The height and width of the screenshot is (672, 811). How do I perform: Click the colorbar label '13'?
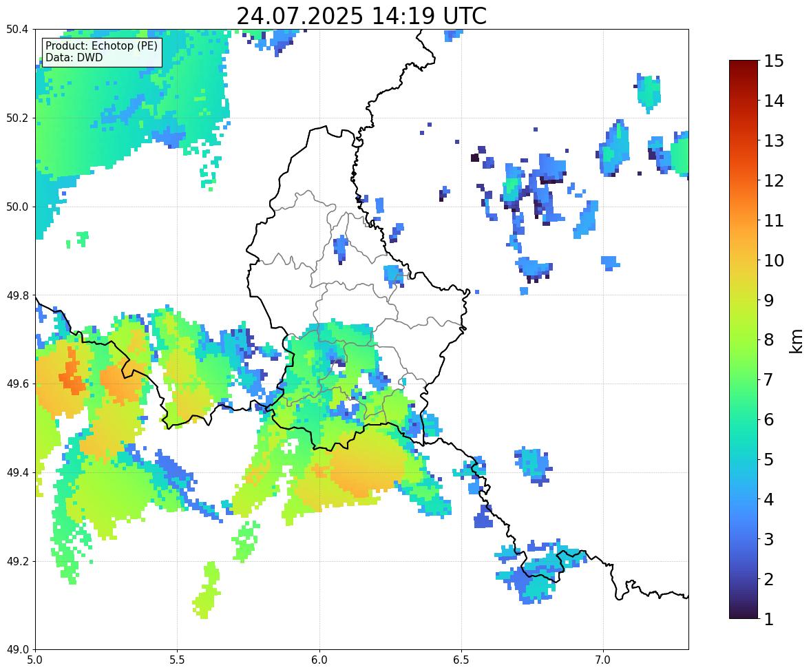pos(774,140)
